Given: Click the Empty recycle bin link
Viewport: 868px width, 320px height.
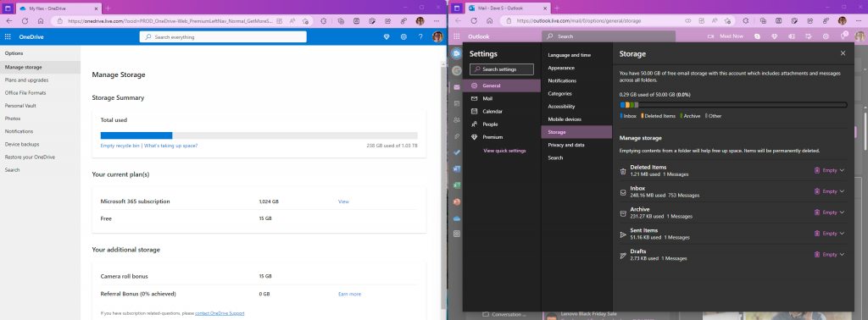Looking at the screenshot, I should (x=120, y=146).
